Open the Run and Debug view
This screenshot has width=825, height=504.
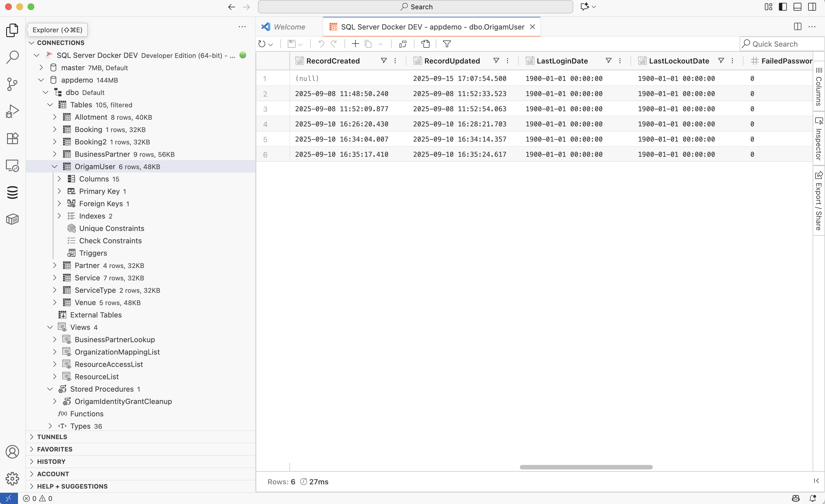tap(12, 111)
